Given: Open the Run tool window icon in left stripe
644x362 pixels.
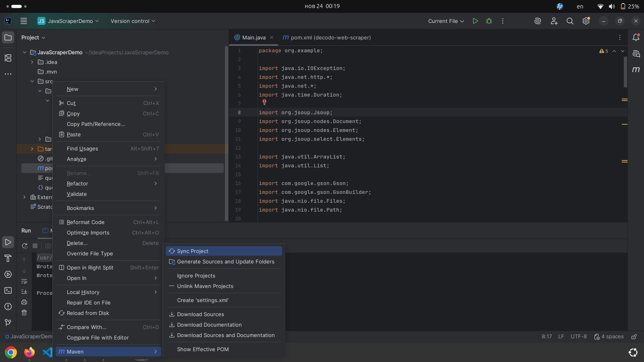Looking at the screenshot, I should coord(8,242).
